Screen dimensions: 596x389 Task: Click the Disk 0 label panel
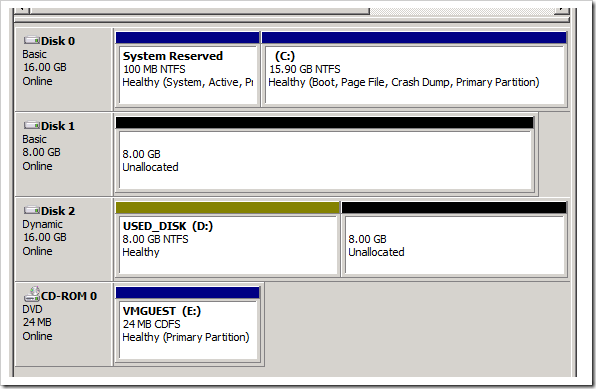[x=63, y=69]
